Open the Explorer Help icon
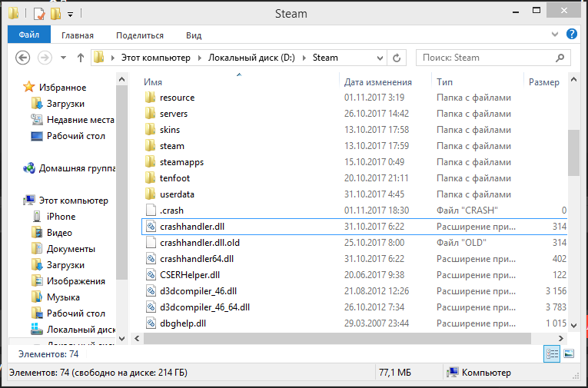The image size is (588, 388). [x=572, y=34]
